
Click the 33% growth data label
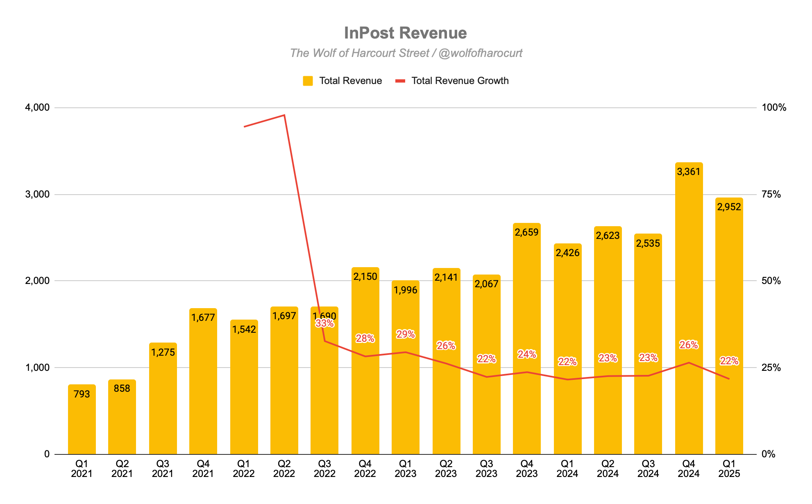324,324
